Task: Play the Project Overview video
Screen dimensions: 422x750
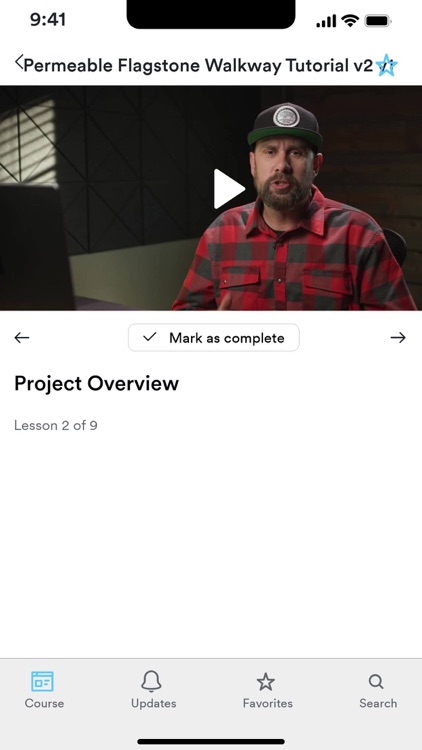Action: click(229, 189)
